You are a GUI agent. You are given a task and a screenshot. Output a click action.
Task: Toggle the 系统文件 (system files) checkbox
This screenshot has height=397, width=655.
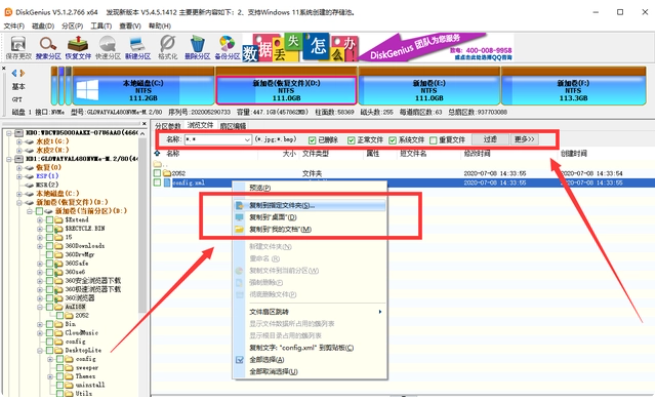tap(392, 140)
